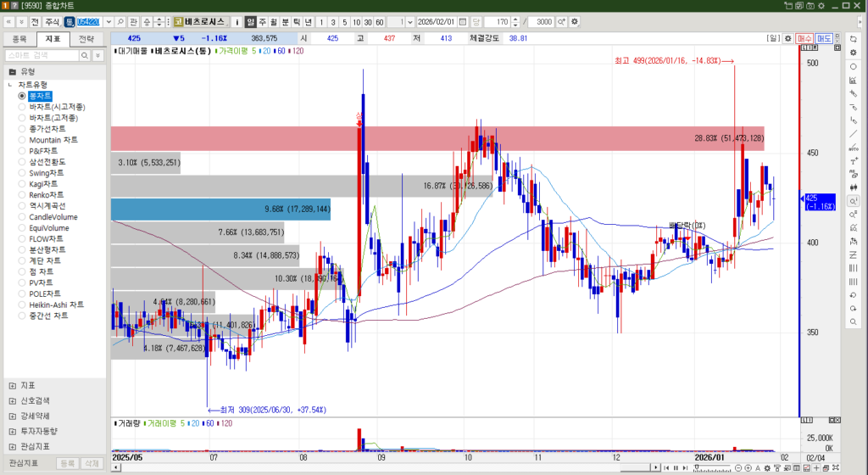Click the stock search magnifier icon
868x475 pixels.
pyautogui.click(x=120, y=21)
